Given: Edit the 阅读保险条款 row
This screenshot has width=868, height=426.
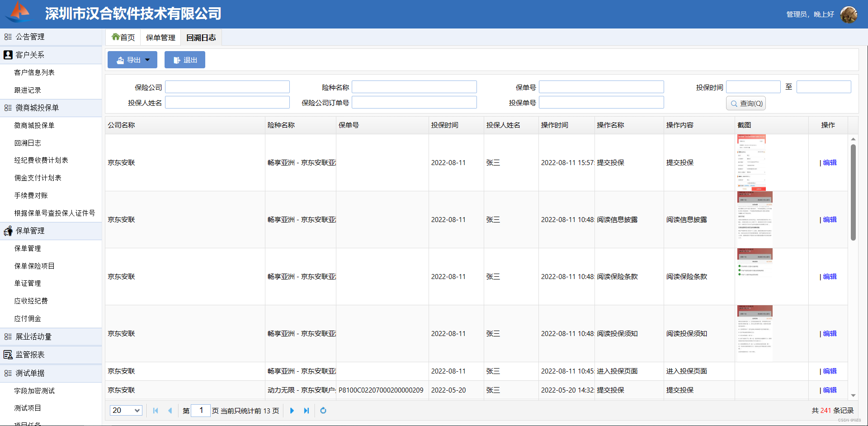Looking at the screenshot, I should click(x=830, y=277).
